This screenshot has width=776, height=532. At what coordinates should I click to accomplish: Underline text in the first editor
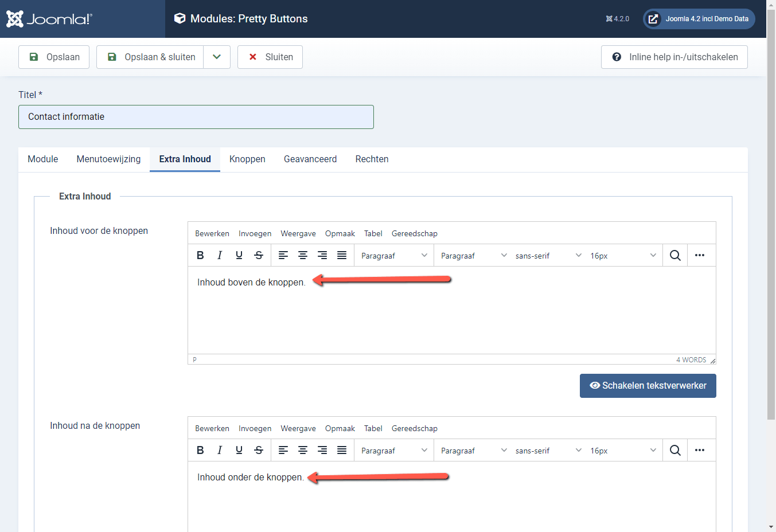point(239,255)
